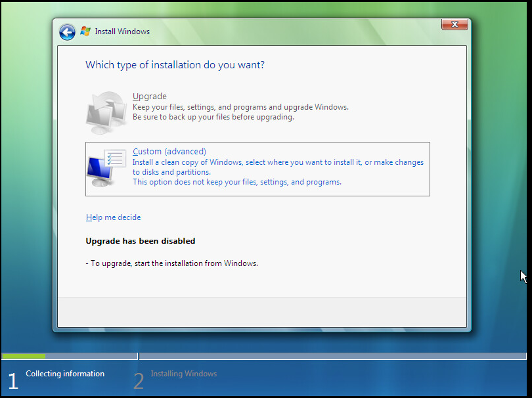Viewport: 532px width, 398px height.
Task: Open the Help me decide link
Action: pyautogui.click(x=114, y=217)
